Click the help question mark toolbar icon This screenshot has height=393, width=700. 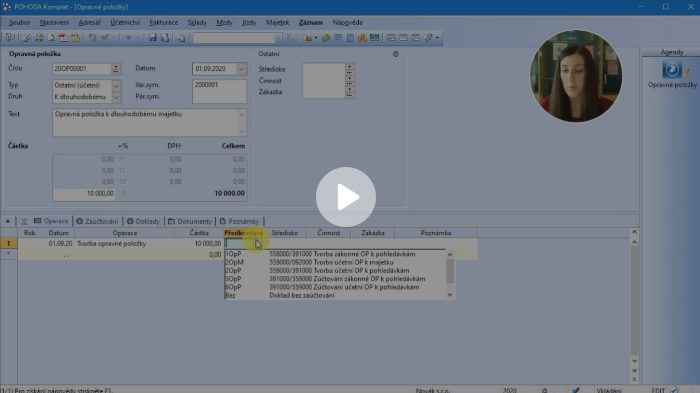tap(428, 38)
